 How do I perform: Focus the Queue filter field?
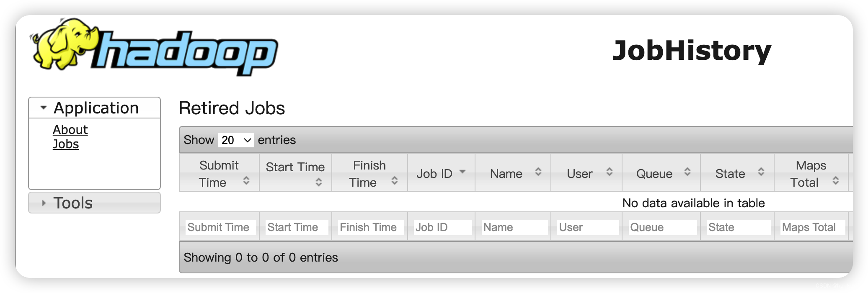tap(662, 227)
